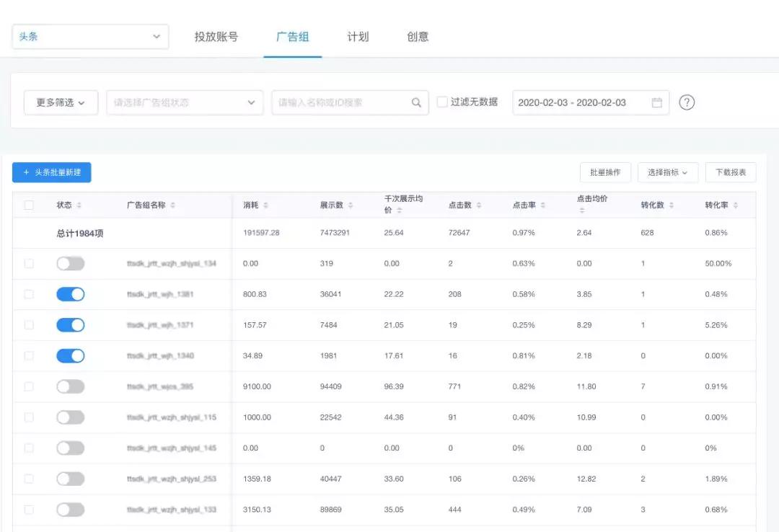Click the search magnifier icon
The height and width of the screenshot is (532, 779).
coord(416,102)
